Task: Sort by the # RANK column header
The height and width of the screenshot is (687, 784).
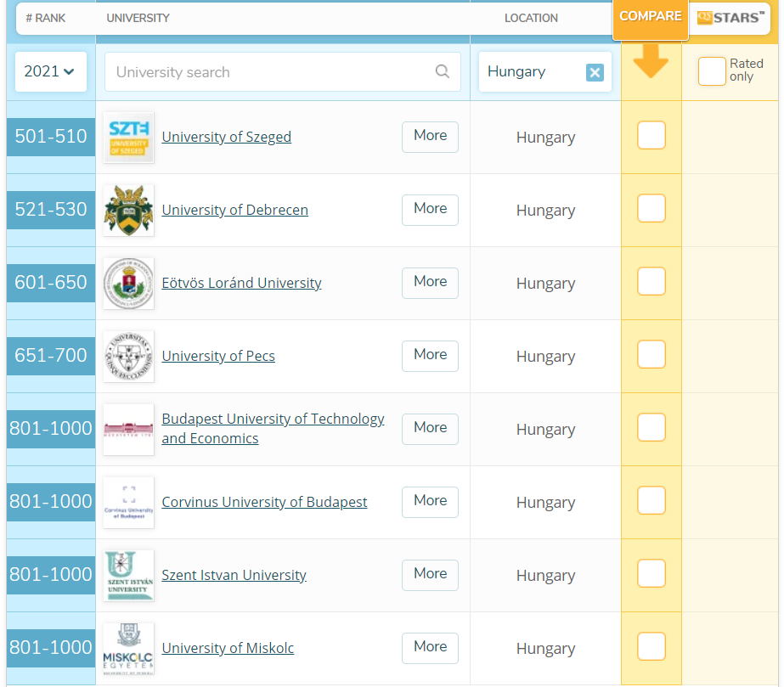Action: 46,18
